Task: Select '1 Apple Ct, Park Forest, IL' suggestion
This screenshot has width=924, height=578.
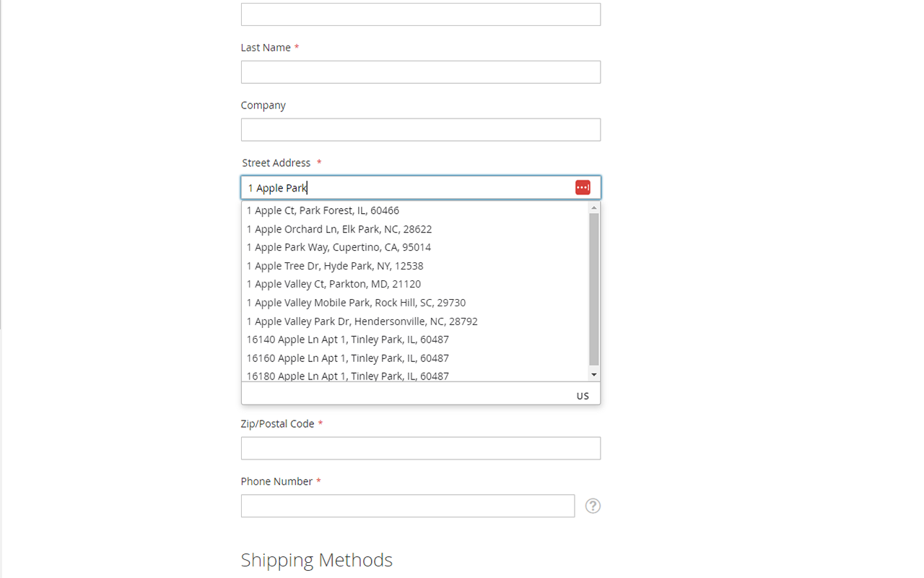Action: [x=323, y=210]
